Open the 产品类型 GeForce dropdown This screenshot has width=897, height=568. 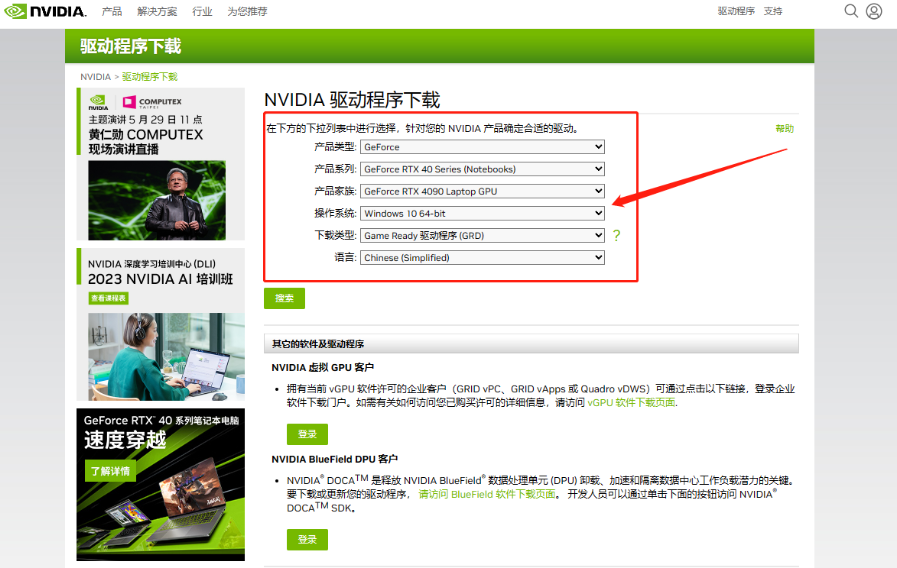pos(483,147)
